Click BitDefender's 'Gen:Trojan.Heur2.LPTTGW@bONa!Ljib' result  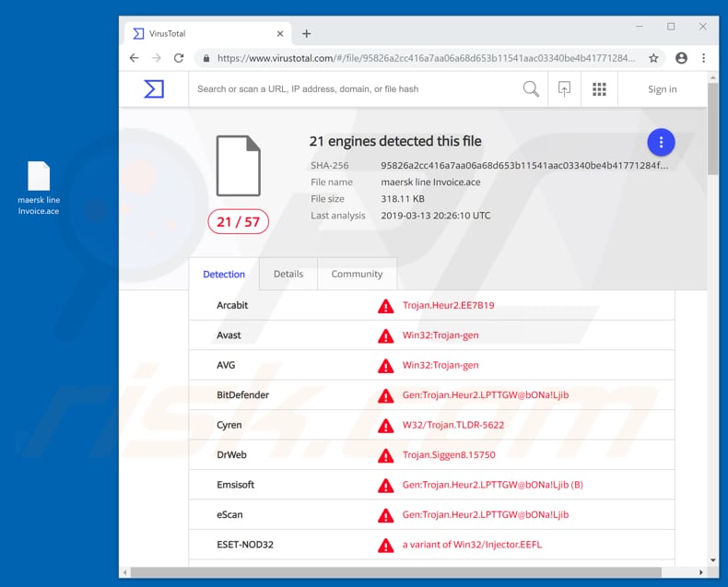coord(485,394)
